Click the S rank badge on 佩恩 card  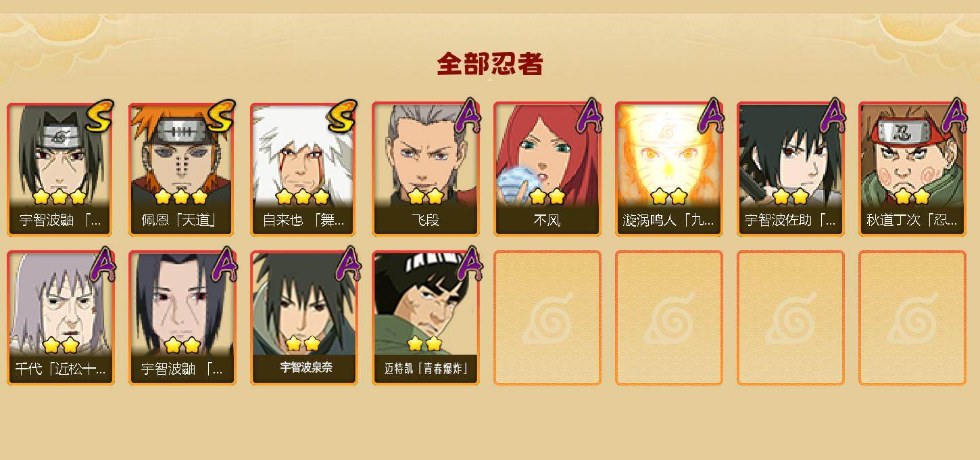tap(222, 116)
